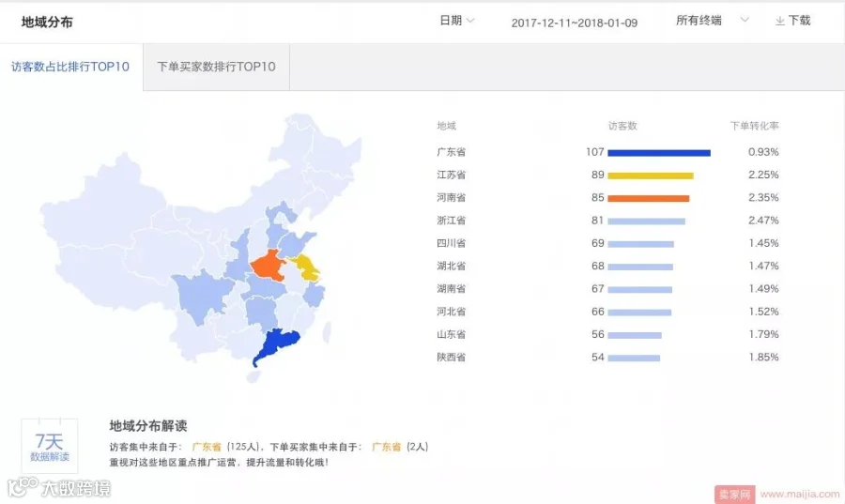Click the light blue bar for 浙江省

647,221
